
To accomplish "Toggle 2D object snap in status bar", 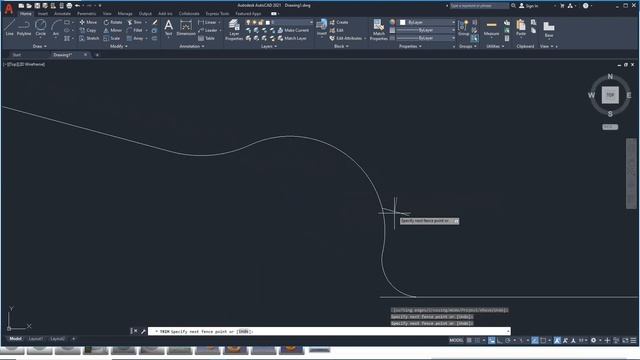I will click(x=543, y=340).
